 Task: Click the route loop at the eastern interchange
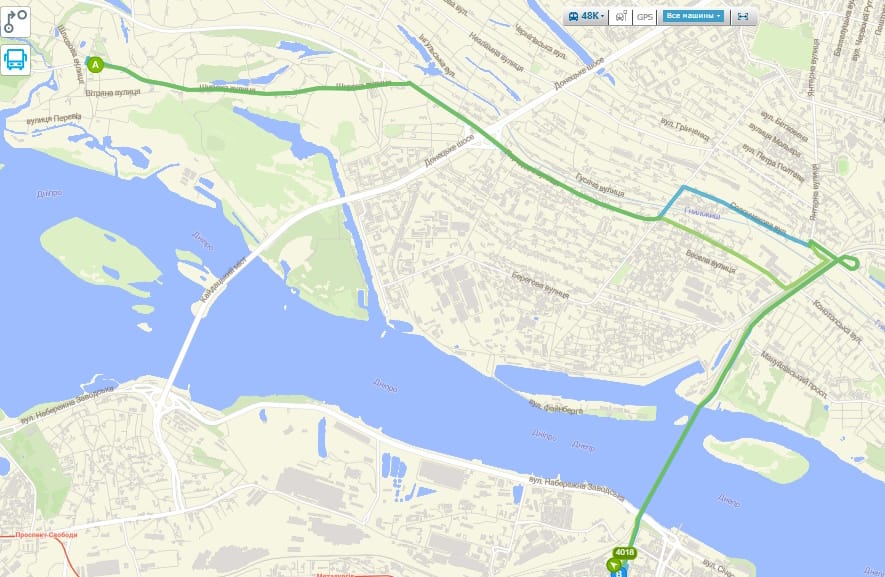[849, 263]
